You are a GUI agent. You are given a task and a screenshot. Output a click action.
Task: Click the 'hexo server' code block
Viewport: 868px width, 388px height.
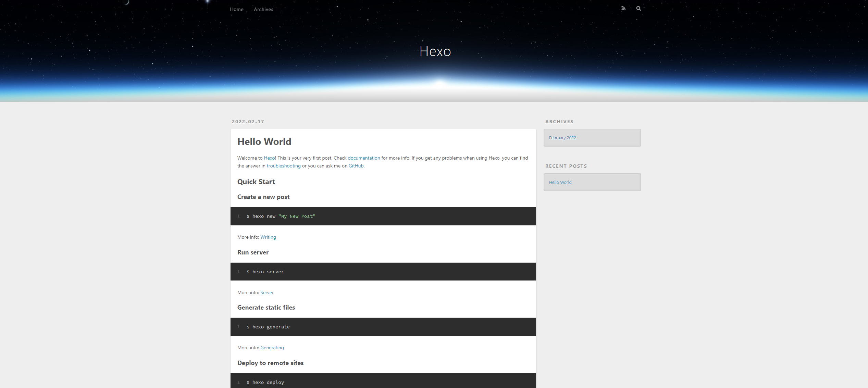pos(383,272)
